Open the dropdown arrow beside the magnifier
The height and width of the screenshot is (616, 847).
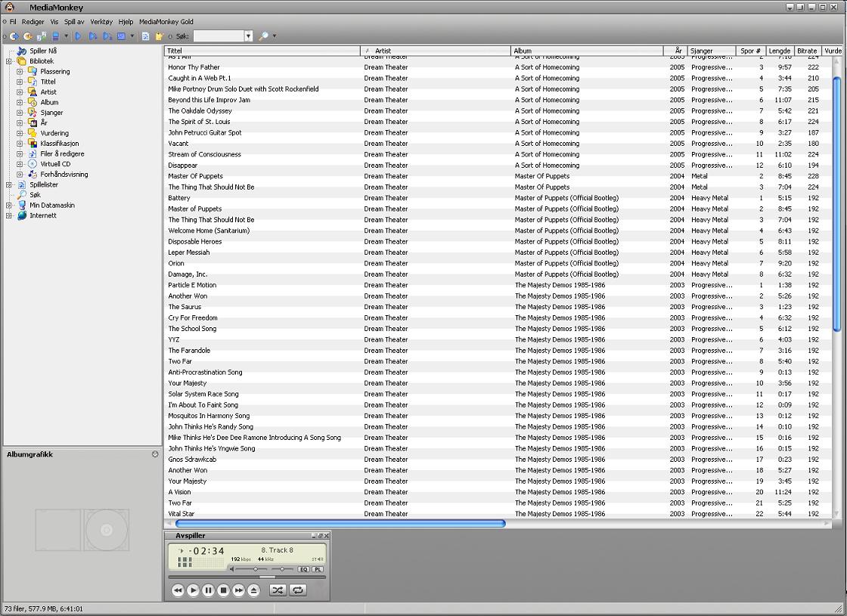[x=275, y=36]
